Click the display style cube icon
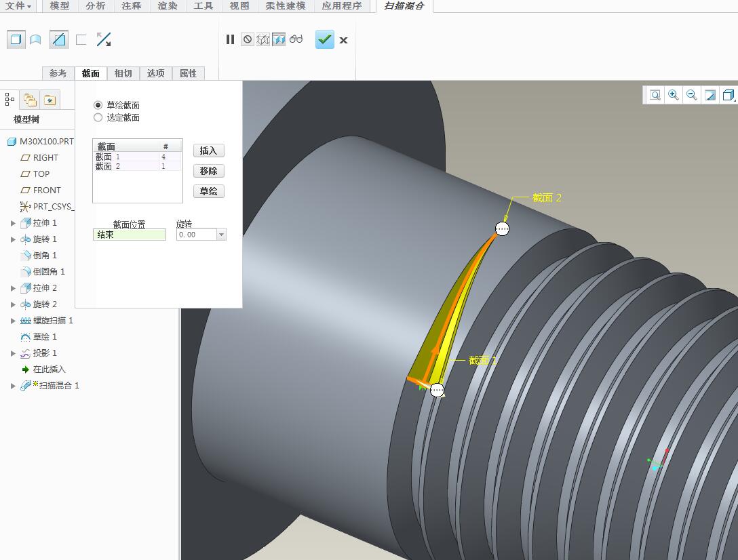The image size is (738, 560). (728, 95)
